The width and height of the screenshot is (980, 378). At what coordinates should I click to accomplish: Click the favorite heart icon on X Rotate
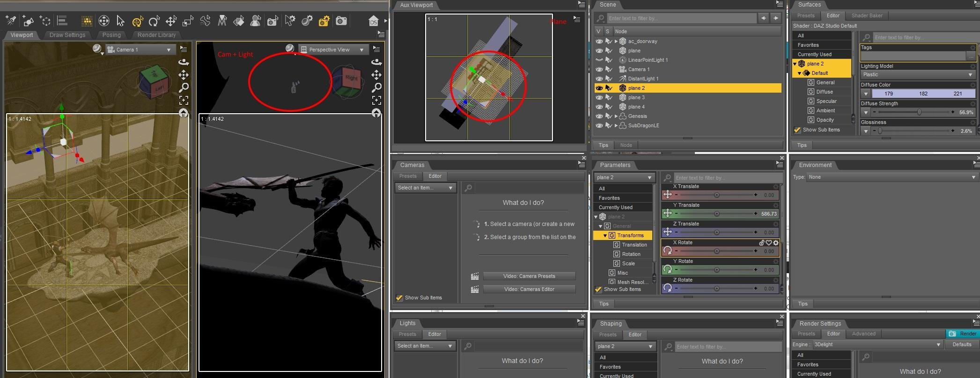(769, 243)
